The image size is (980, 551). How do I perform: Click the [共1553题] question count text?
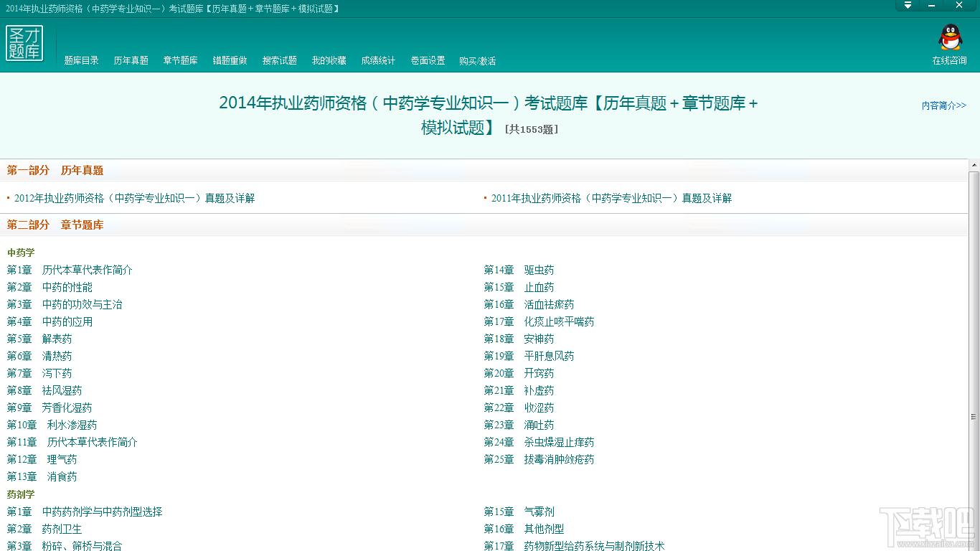(x=532, y=130)
